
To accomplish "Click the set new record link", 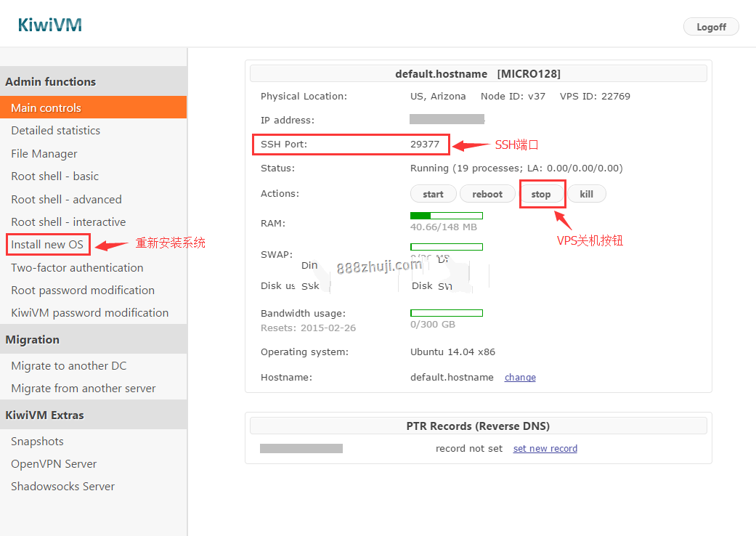I will 545,449.
